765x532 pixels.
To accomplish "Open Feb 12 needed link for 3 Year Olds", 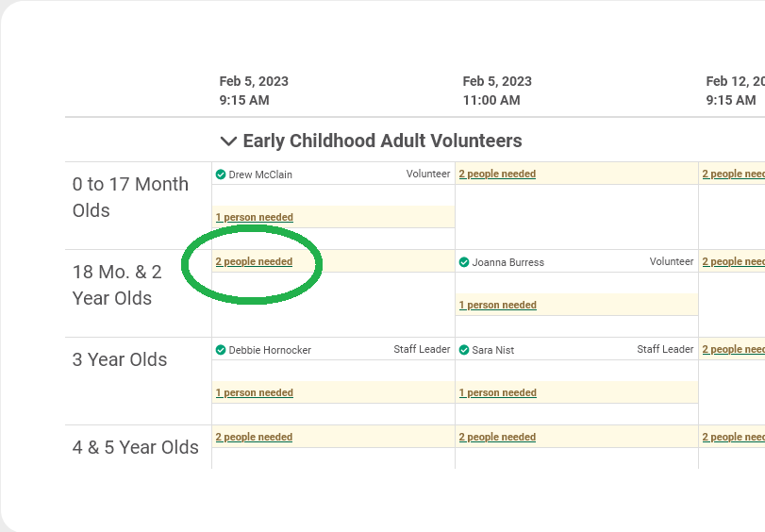I will (x=734, y=350).
